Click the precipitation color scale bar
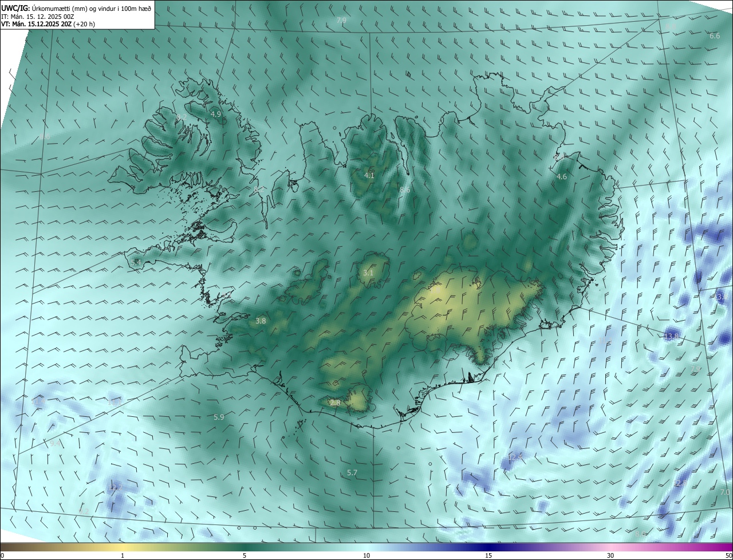733x560 pixels. 366,547
